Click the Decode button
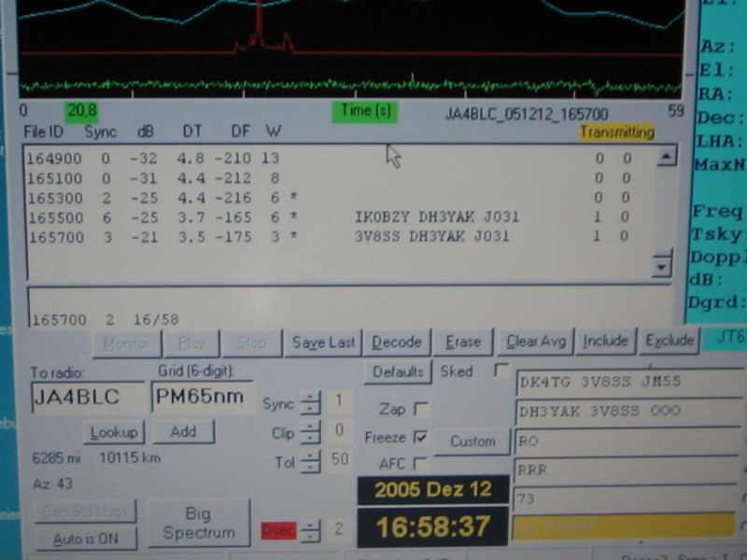The width and height of the screenshot is (747, 560). tap(397, 343)
